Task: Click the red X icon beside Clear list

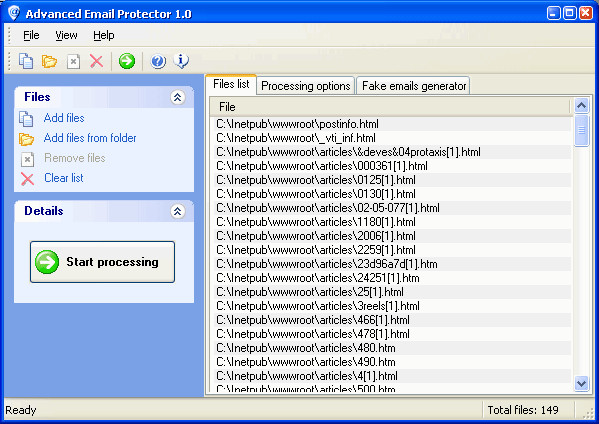Action: (27, 179)
